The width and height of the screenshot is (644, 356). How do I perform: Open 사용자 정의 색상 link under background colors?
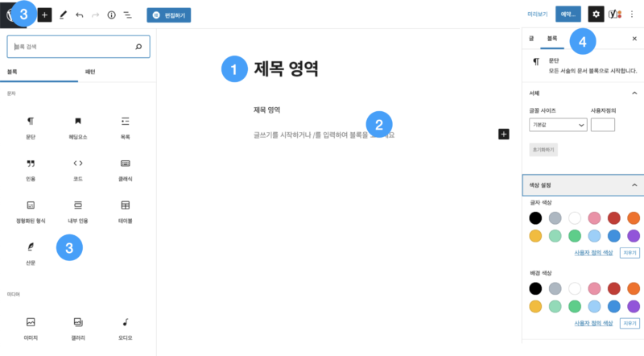click(593, 323)
